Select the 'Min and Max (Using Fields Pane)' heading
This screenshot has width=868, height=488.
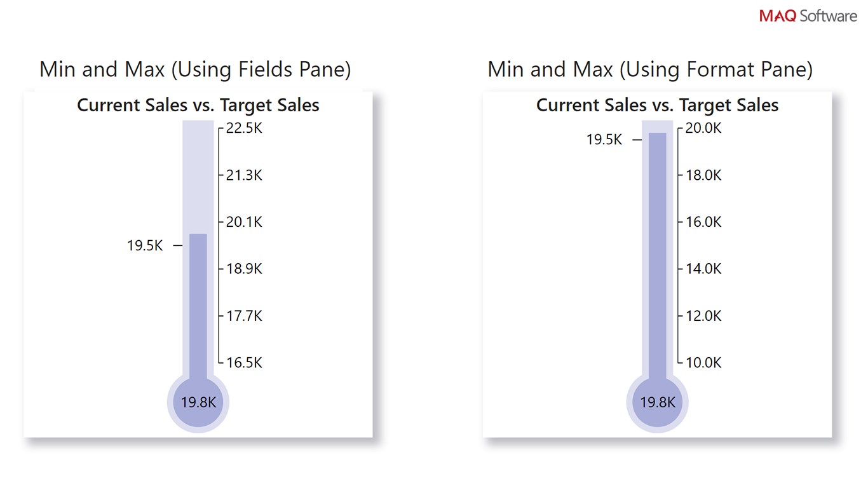point(195,69)
